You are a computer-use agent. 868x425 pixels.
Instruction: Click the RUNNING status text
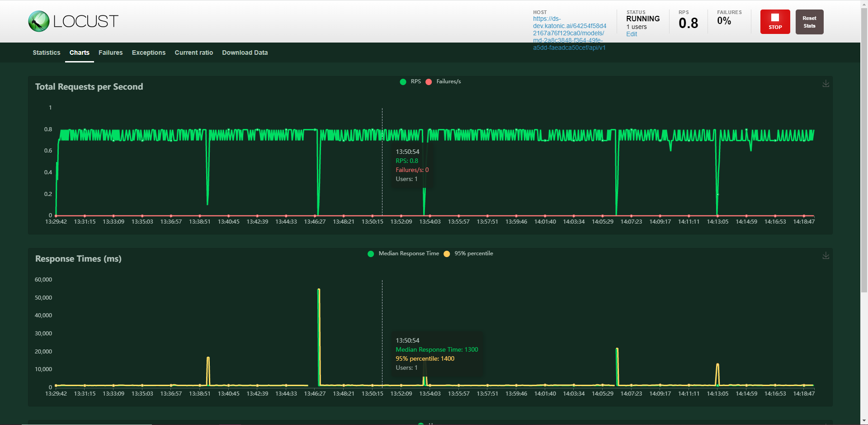[643, 19]
